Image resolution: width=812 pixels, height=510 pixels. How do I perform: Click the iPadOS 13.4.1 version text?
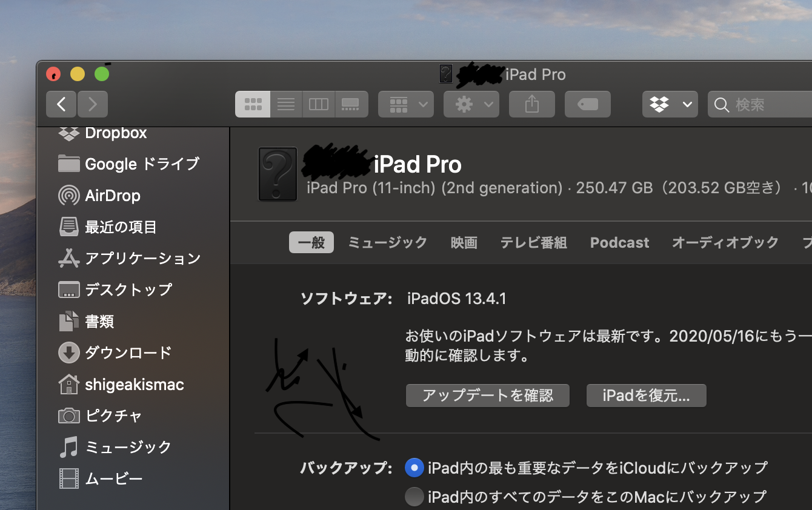click(457, 299)
